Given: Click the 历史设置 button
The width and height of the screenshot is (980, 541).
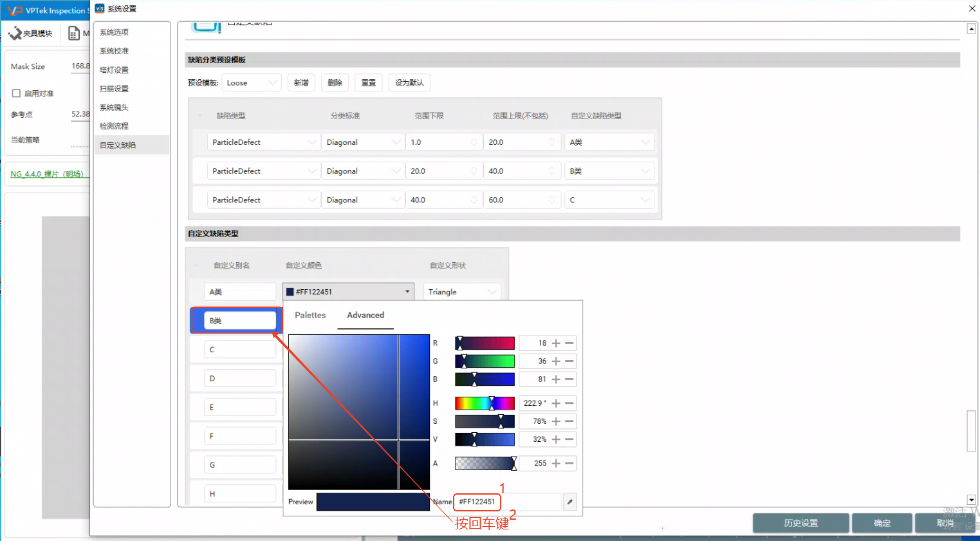Looking at the screenshot, I should pos(801,523).
